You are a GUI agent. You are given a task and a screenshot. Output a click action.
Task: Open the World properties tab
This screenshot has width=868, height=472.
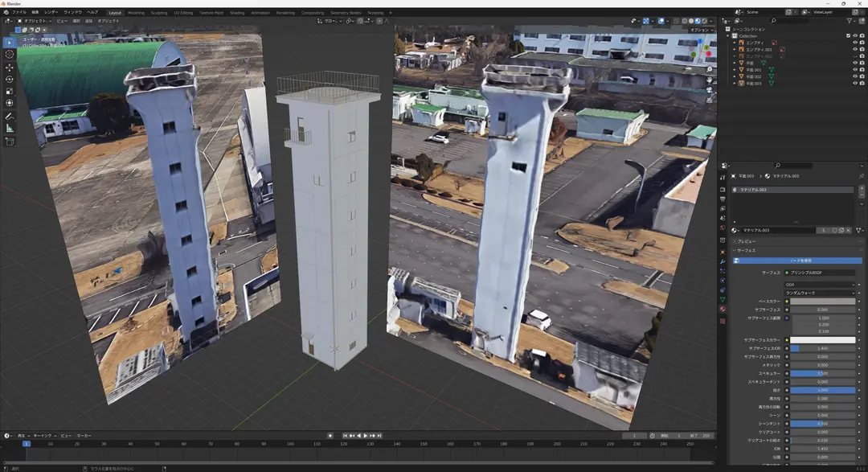point(723,227)
